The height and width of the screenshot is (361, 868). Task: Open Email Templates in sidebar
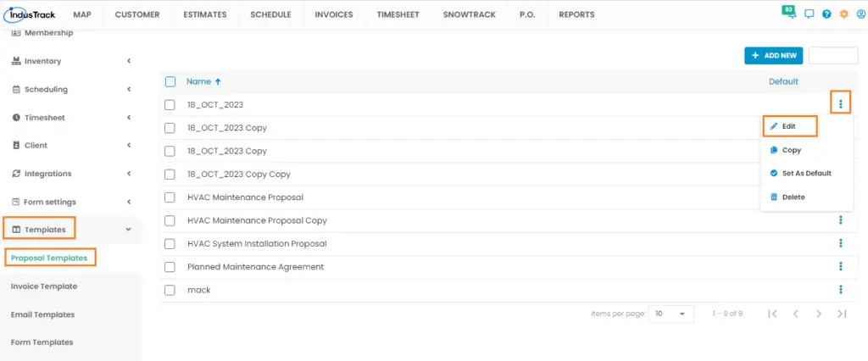pyautogui.click(x=42, y=314)
